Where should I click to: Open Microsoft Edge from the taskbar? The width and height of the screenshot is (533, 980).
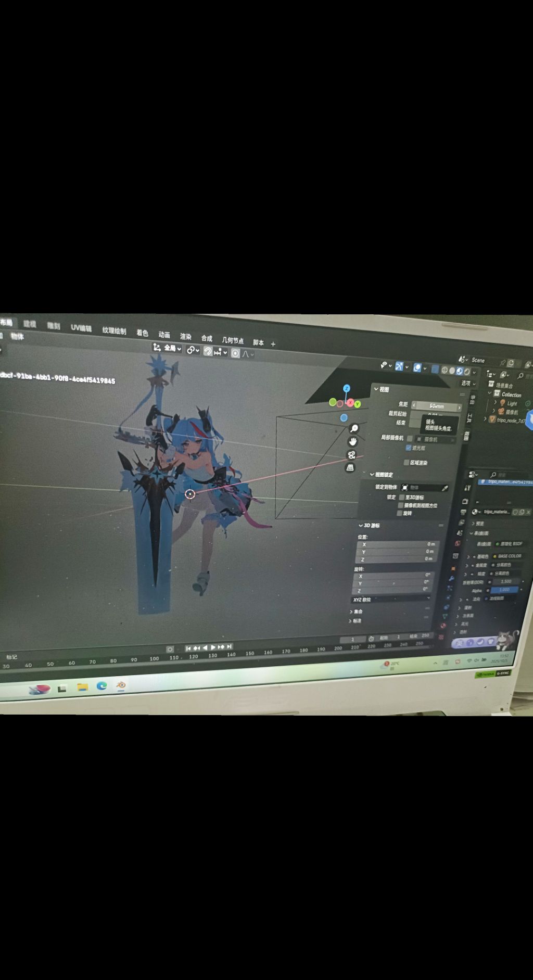[101, 686]
